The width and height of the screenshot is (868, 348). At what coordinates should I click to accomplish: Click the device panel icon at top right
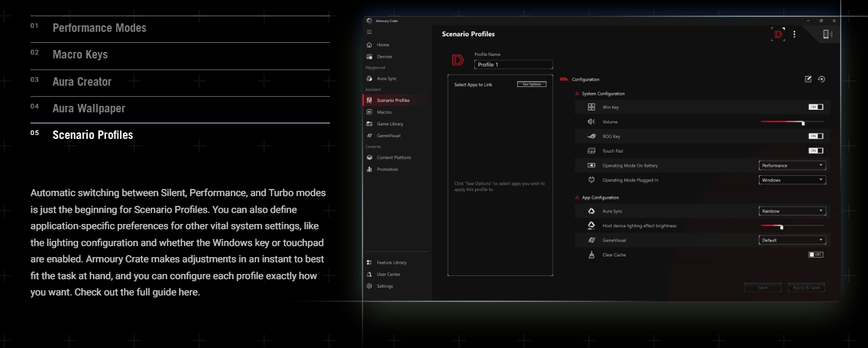[x=826, y=34]
